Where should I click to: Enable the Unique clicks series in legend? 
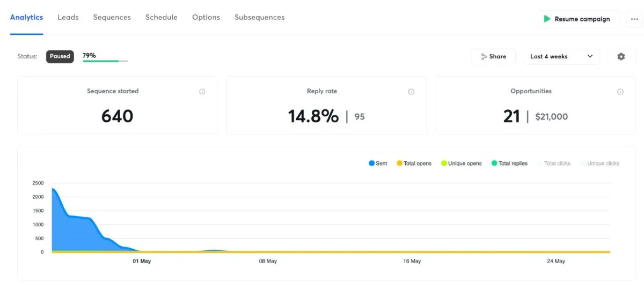[x=599, y=163]
